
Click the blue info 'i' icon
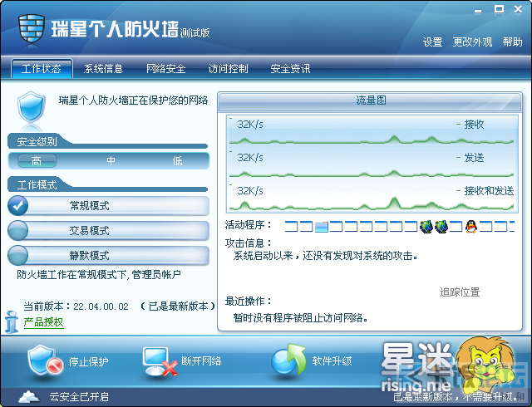[12, 321]
